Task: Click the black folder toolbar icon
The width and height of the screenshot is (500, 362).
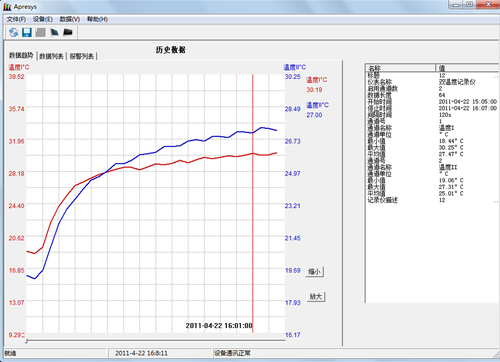Action: tap(68, 32)
